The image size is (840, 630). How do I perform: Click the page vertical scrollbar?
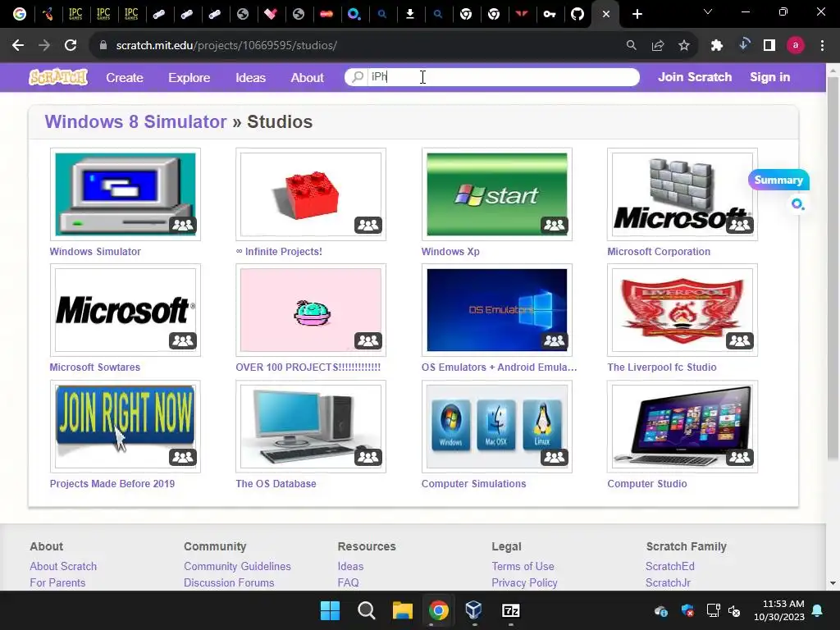pos(833,268)
